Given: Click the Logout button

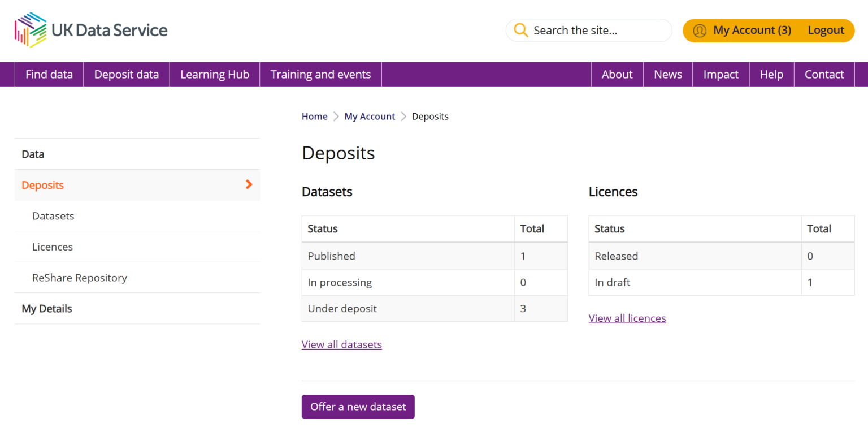Looking at the screenshot, I should (826, 30).
